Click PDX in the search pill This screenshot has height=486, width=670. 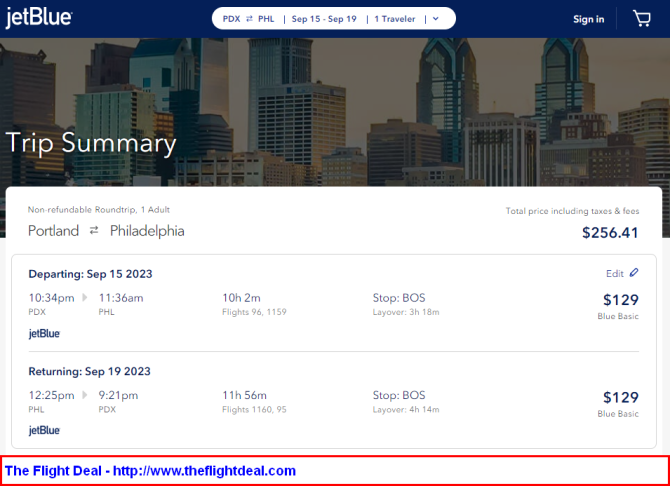[232, 19]
